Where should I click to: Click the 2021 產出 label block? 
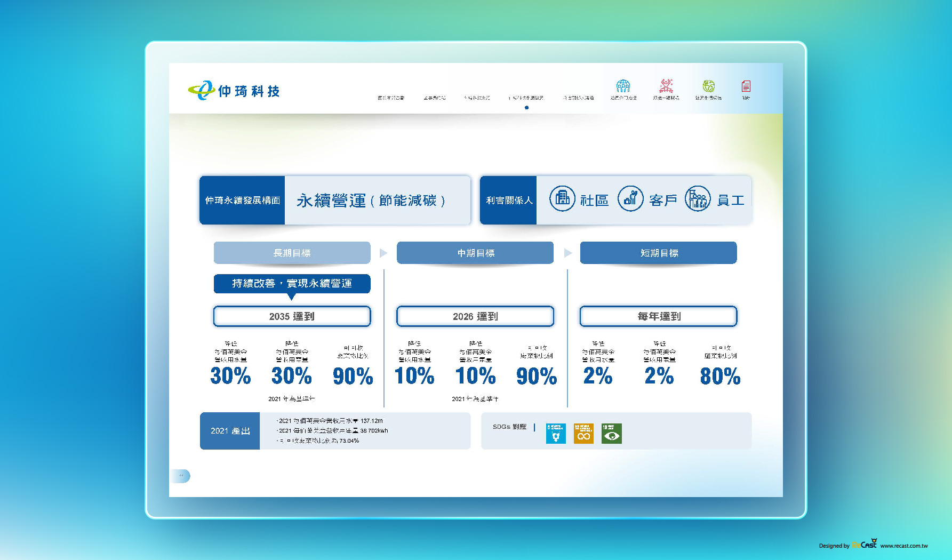coord(230,431)
